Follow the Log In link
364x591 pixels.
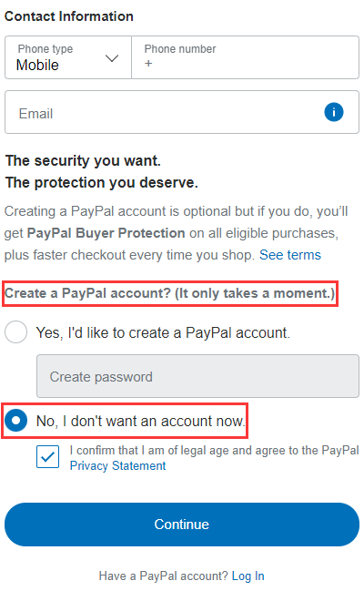tap(248, 576)
